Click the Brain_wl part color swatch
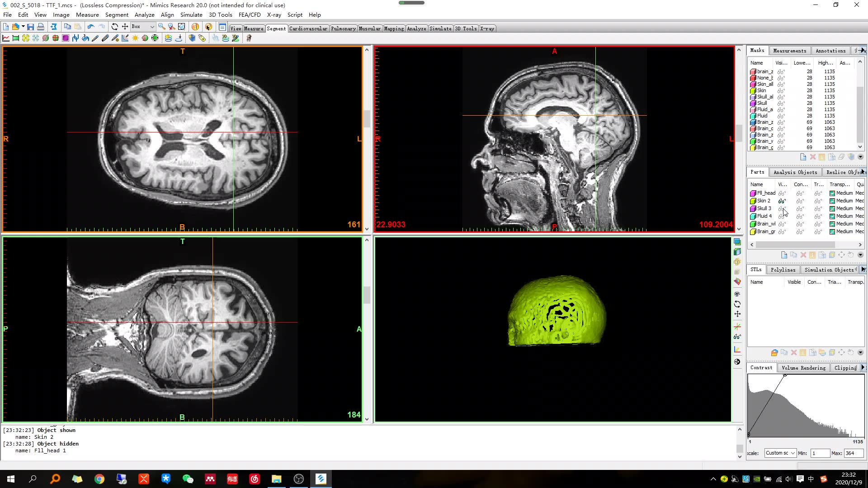The height and width of the screenshot is (488, 868). (x=753, y=224)
